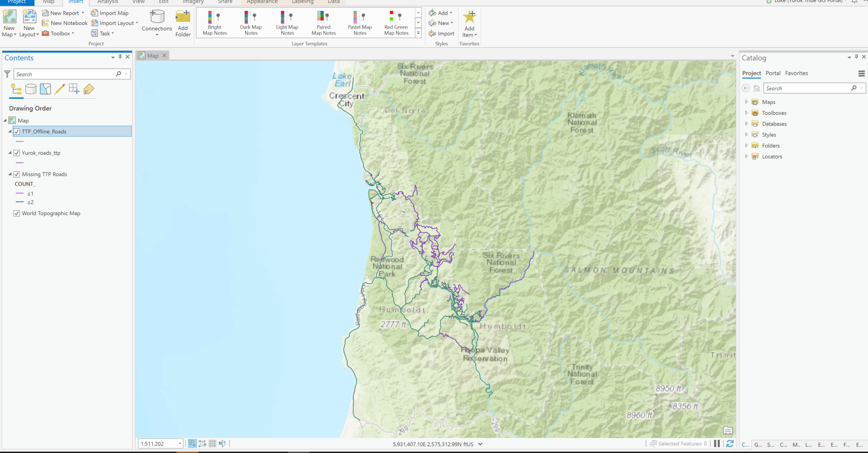Click the TTP_Offline_Roads line symbol swatch

coord(20,142)
